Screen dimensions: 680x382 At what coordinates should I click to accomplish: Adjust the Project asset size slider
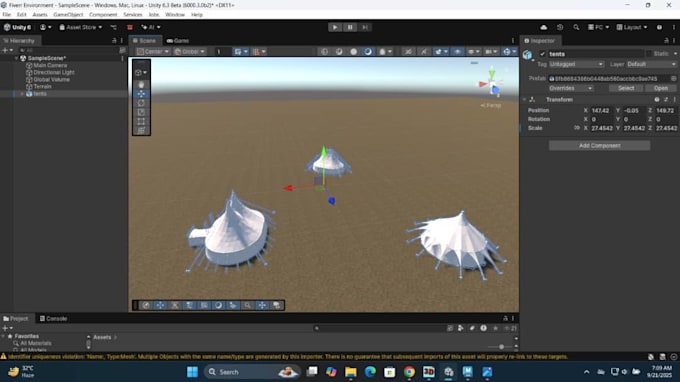coord(501,347)
